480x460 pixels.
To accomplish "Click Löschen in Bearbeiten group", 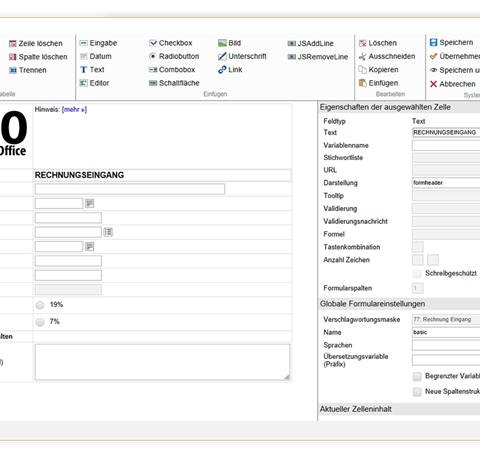I will (378, 43).
